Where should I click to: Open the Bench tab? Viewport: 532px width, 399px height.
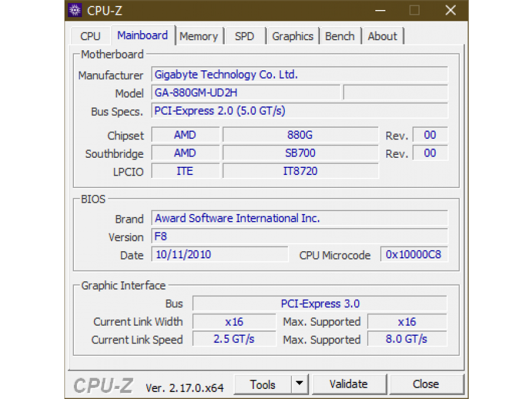[x=340, y=36]
